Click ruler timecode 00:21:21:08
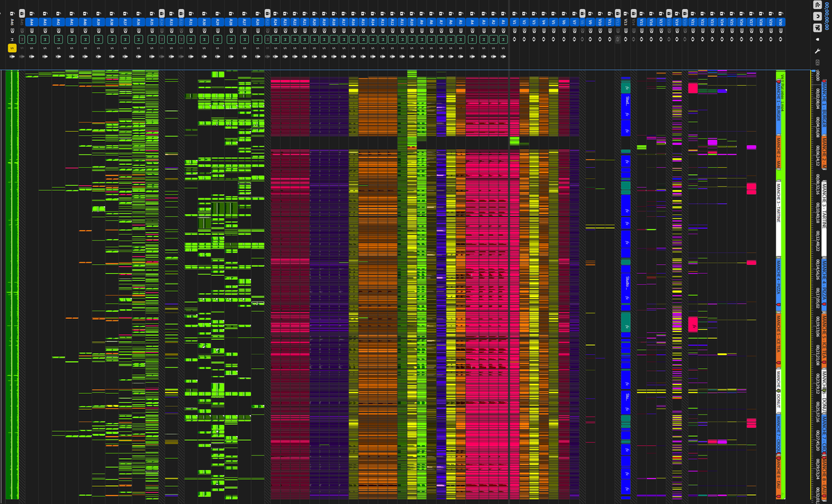The height and width of the screenshot is (504, 832). pyautogui.click(x=817, y=355)
